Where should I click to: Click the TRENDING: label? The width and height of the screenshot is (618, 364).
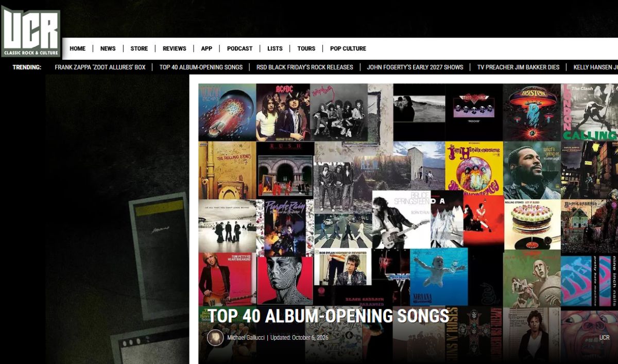(27, 67)
